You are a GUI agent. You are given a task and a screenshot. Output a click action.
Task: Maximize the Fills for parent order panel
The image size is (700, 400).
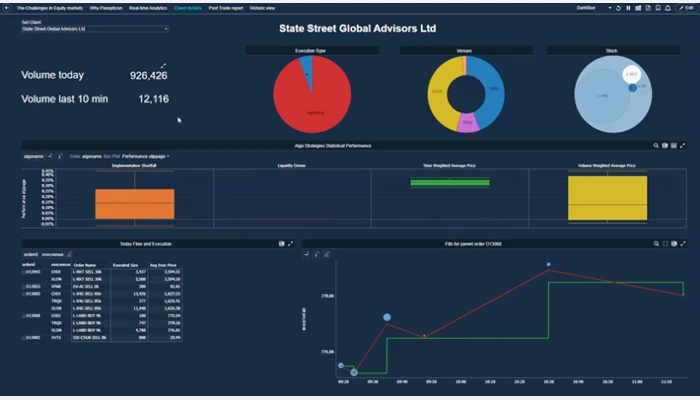[683, 244]
